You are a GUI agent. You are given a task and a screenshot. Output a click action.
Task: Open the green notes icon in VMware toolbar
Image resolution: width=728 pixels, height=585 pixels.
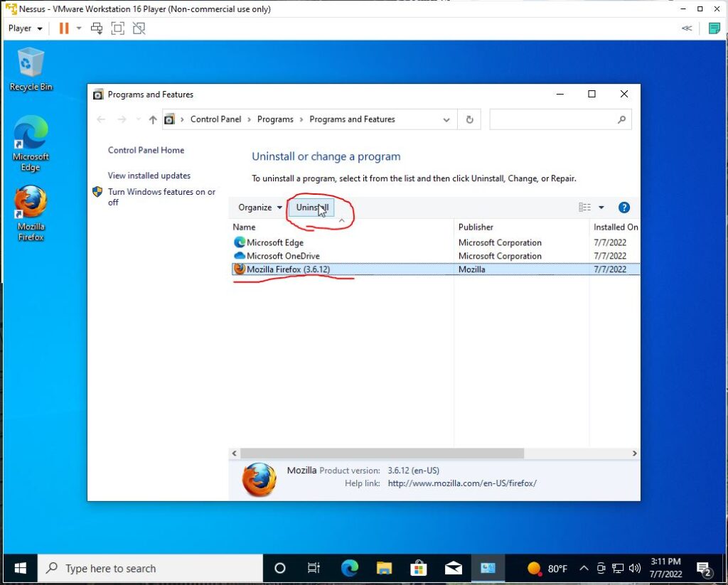pyautogui.click(x=714, y=28)
